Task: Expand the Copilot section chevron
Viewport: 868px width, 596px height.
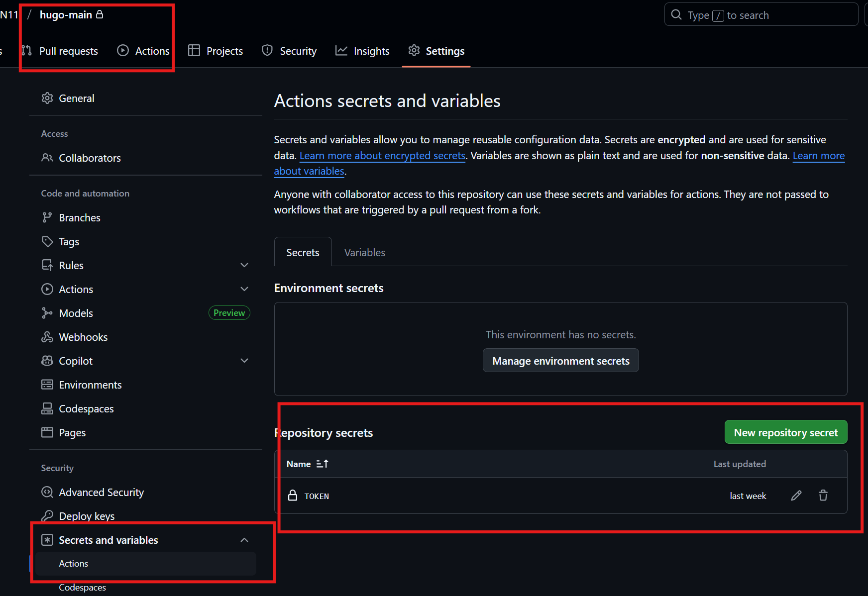Action: [244, 361]
